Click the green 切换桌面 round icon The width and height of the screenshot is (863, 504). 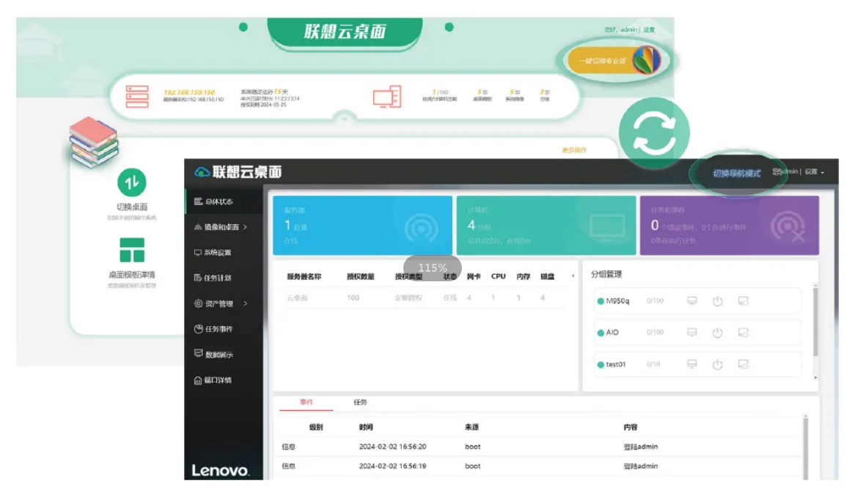(131, 182)
